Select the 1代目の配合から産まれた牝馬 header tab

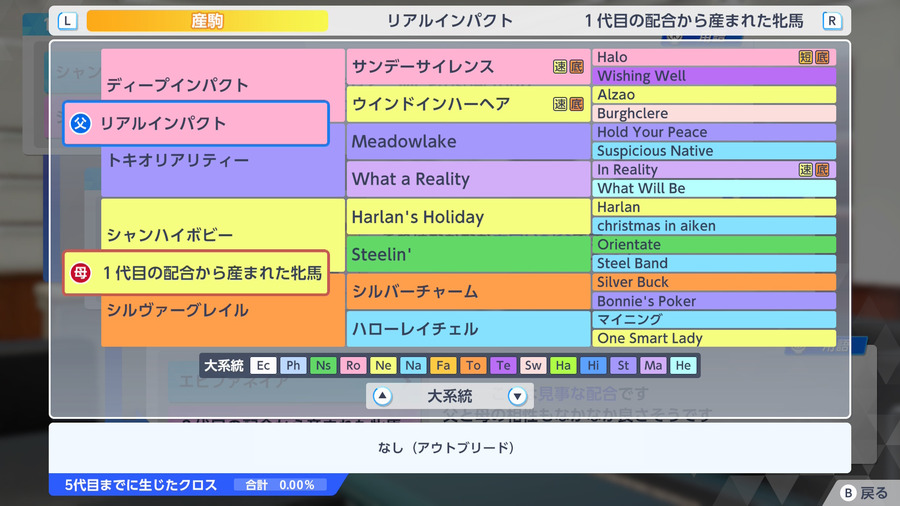tap(694, 21)
